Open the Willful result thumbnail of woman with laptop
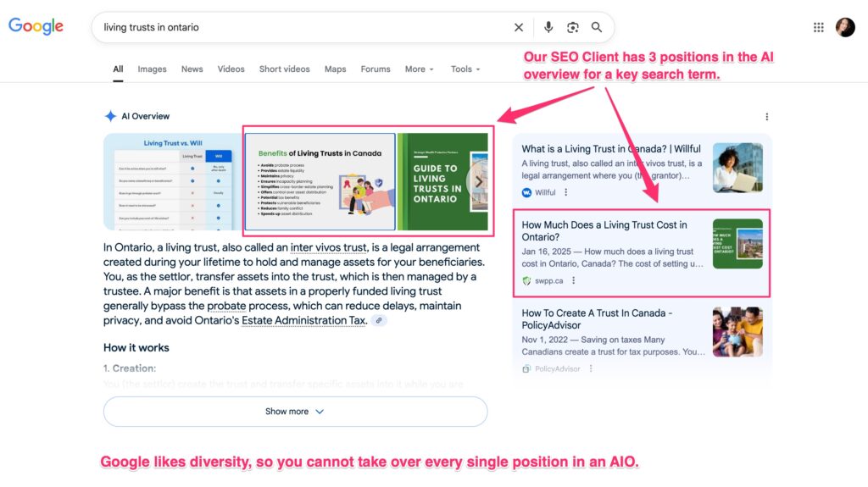 [x=737, y=168]
